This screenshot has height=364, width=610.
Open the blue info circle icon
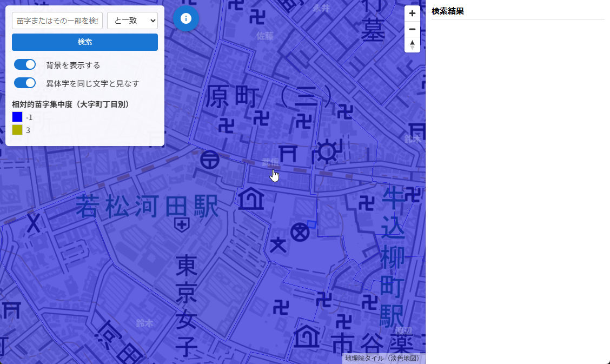185,18
